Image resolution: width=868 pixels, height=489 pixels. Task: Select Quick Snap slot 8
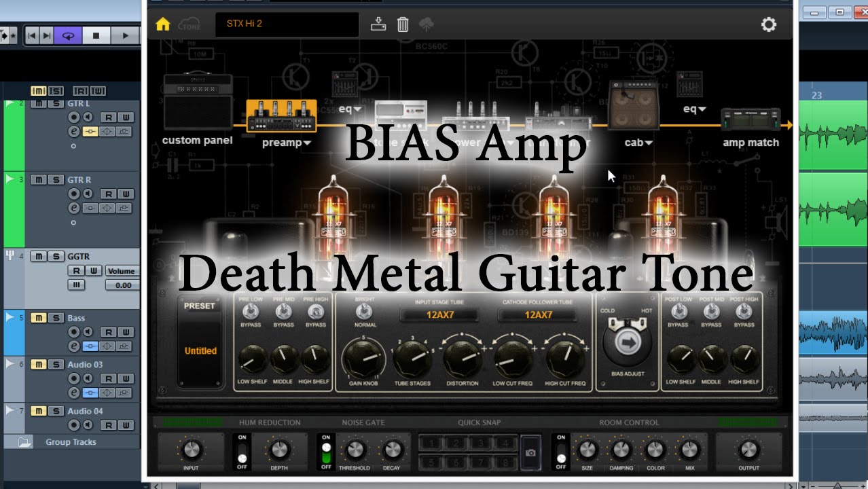pyautogui.click(x=506, y=462)
